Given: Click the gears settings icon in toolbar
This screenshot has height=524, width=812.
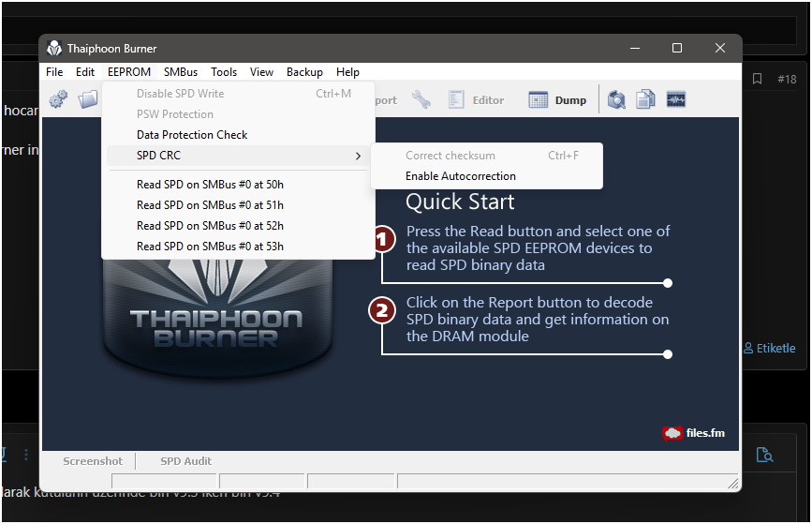Looking at the screenshot, I should coord(58,99).
